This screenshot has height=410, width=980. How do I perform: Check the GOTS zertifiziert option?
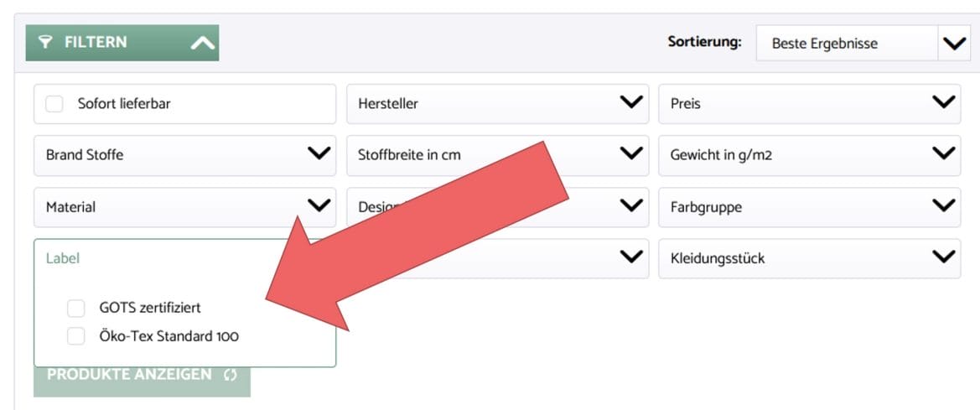(x=76, y=308)
